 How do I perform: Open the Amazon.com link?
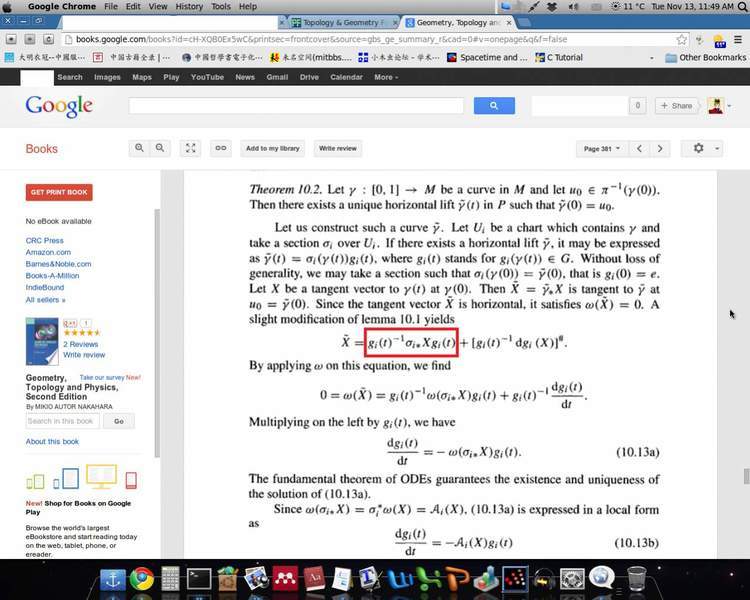(48, 252)
